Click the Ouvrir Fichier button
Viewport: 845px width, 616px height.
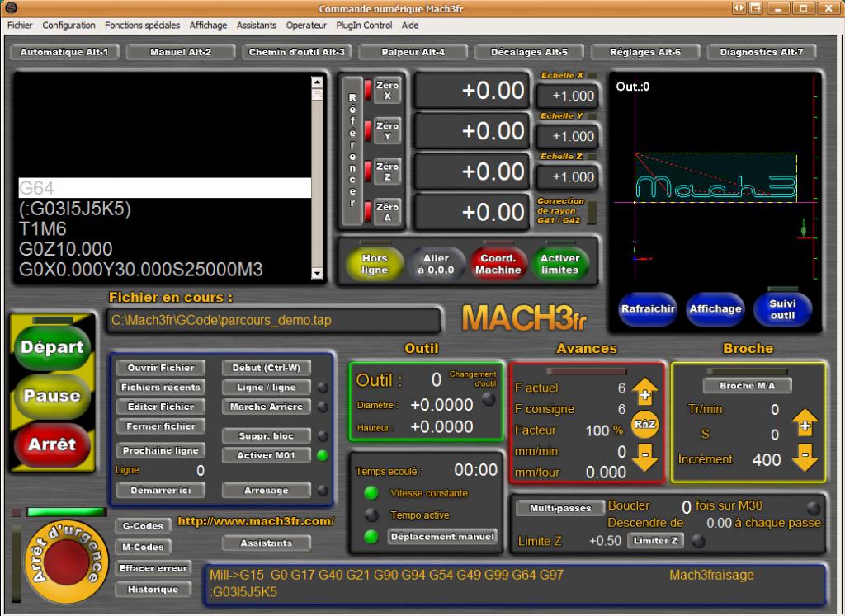pyautogui.click(x=161, y=368)
